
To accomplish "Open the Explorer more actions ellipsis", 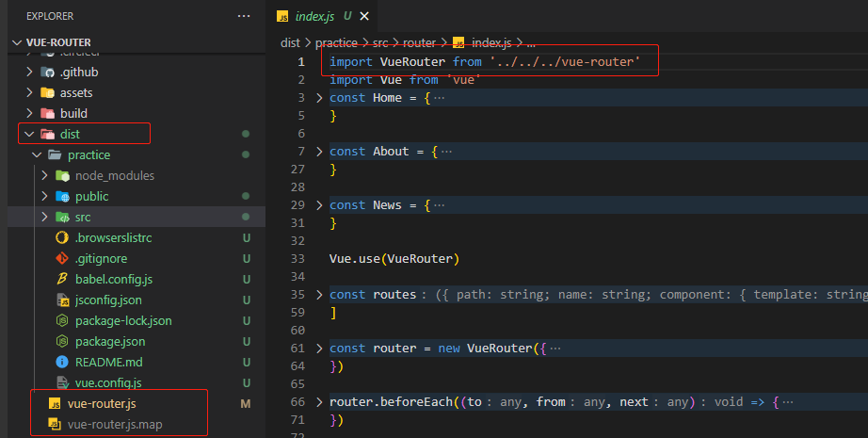I will click(244, 16).
